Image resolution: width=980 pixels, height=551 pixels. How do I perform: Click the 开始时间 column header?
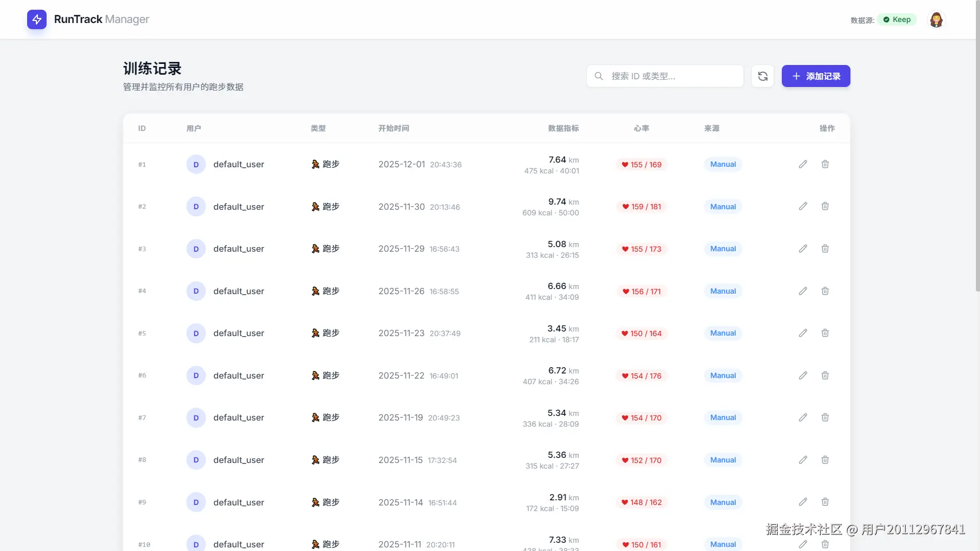[x=393, y=128]
